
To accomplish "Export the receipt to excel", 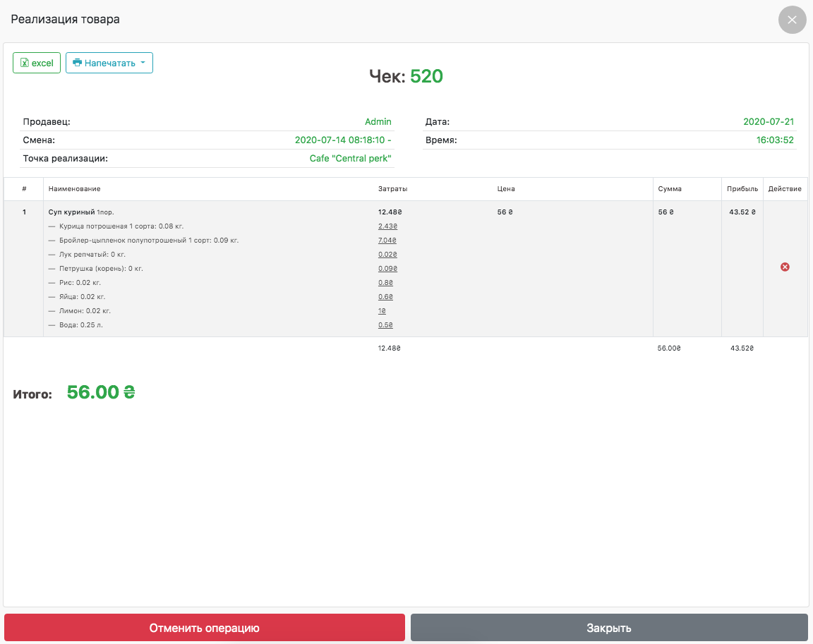I will [37, 63].
